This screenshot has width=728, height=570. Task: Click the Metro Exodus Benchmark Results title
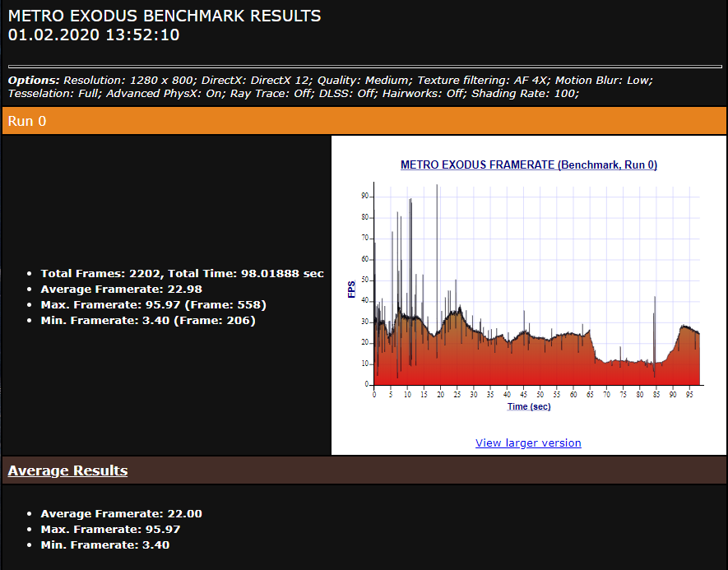pos(165,16)
